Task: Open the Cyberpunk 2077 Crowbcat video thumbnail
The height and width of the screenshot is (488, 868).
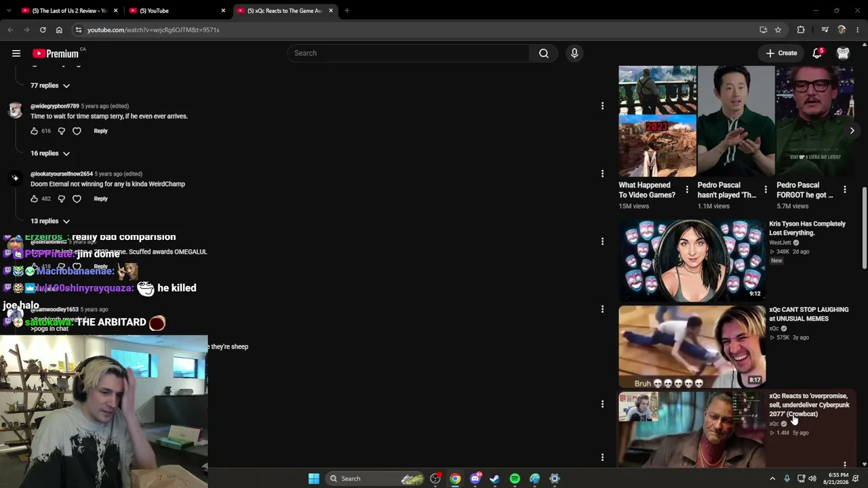Action: pyautogui.click(x=691, y=430)
